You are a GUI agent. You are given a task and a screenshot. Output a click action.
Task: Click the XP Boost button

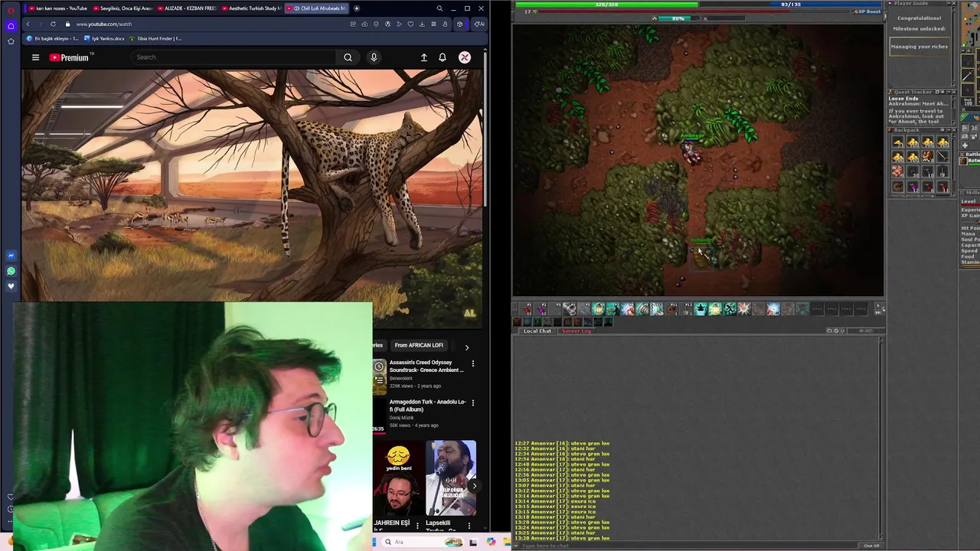coord(866,11)
